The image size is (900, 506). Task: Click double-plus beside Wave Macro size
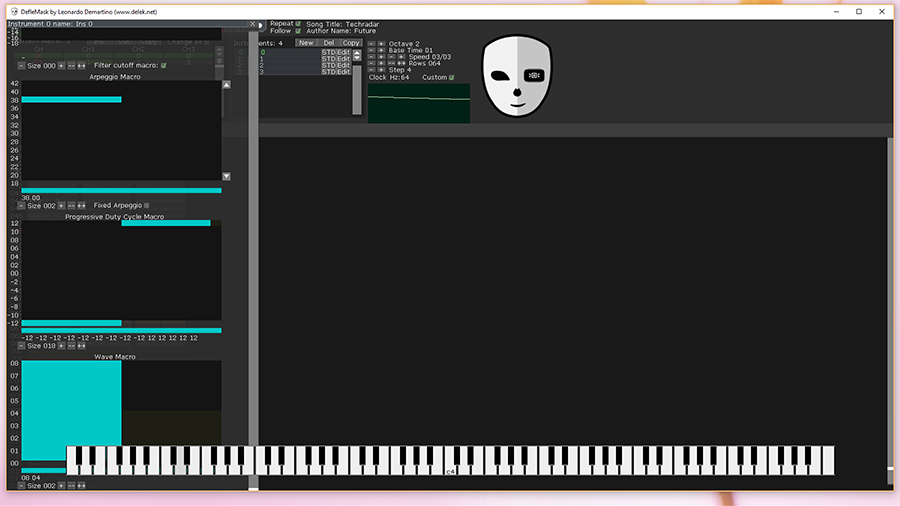tap(82, 486)
